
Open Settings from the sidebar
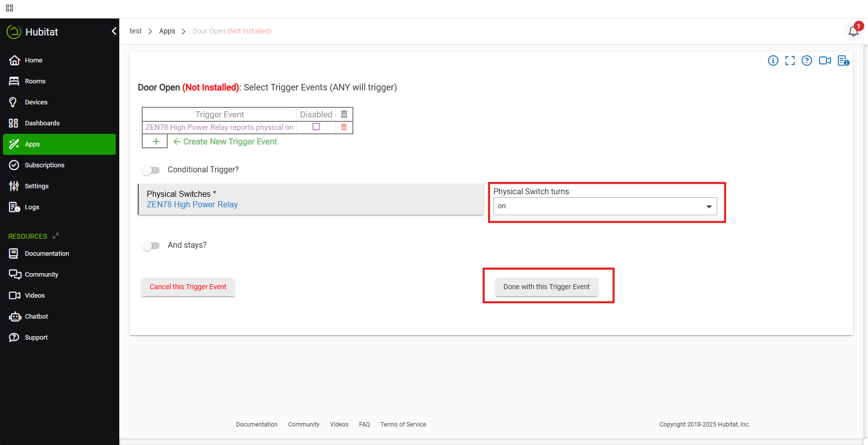(x=59, y=186)
